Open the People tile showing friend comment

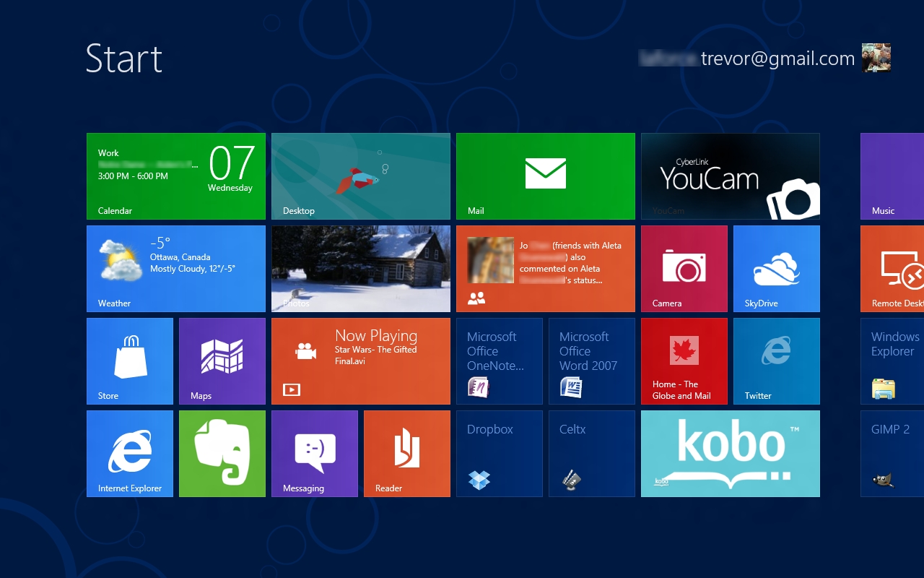click(x=546, y=269)
